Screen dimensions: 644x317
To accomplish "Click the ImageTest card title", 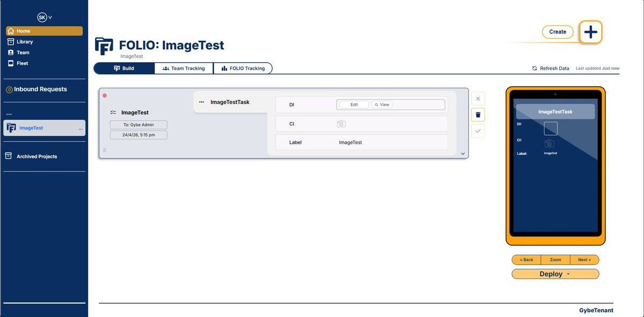I will click(x=135, y=113).
